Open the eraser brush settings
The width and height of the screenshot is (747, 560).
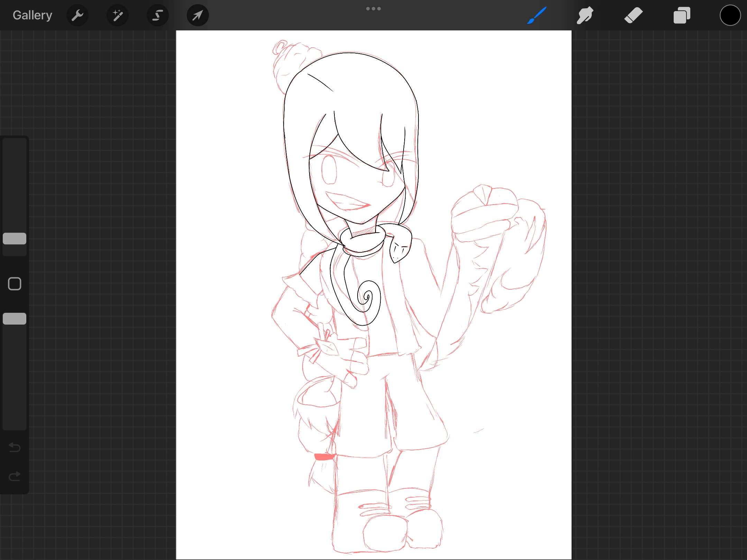[634, 15]
